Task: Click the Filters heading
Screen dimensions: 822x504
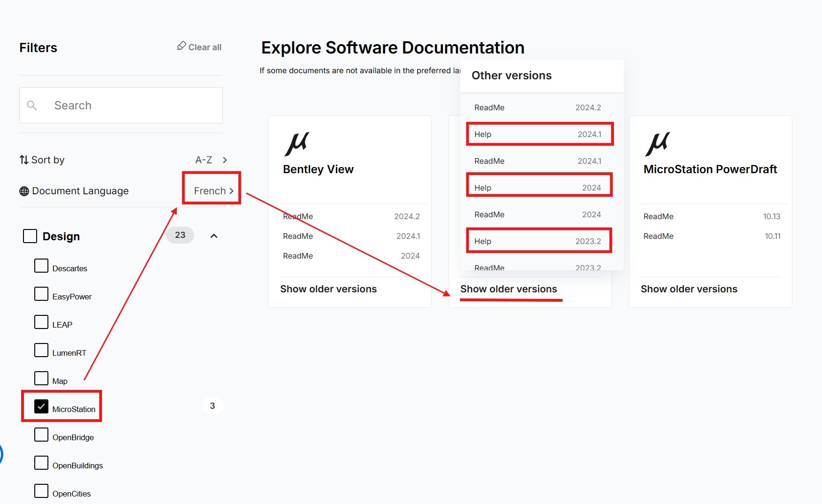Action: (38, 48)
